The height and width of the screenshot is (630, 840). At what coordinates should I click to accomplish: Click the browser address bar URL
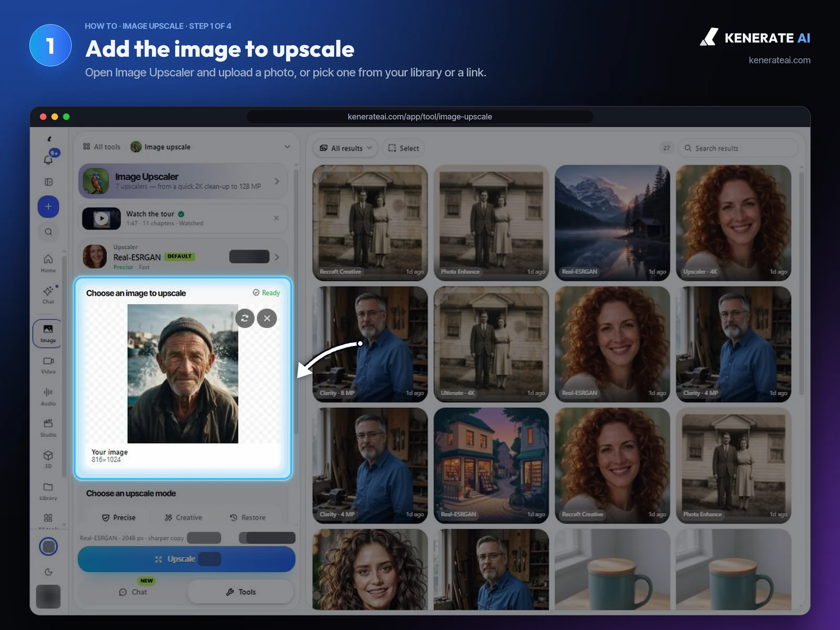coord(420,117)
